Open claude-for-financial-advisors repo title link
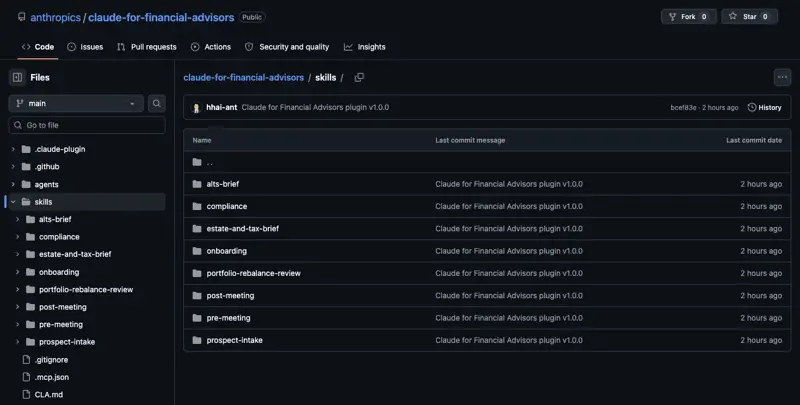 tap(161, 17)
